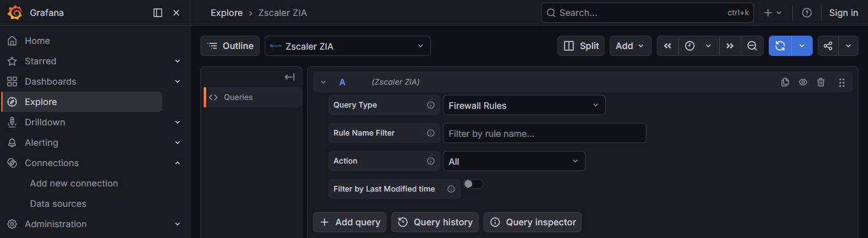The width and height of the screenshot is (868, 238).
Task: Open the time range options chevron
Action: point(708,46)
